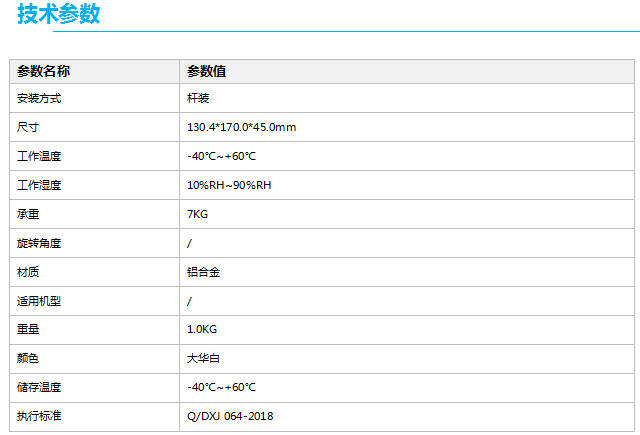Select the 参数值 column header
The height and width of the screenshot is (435, 640).
pos(206,71)
